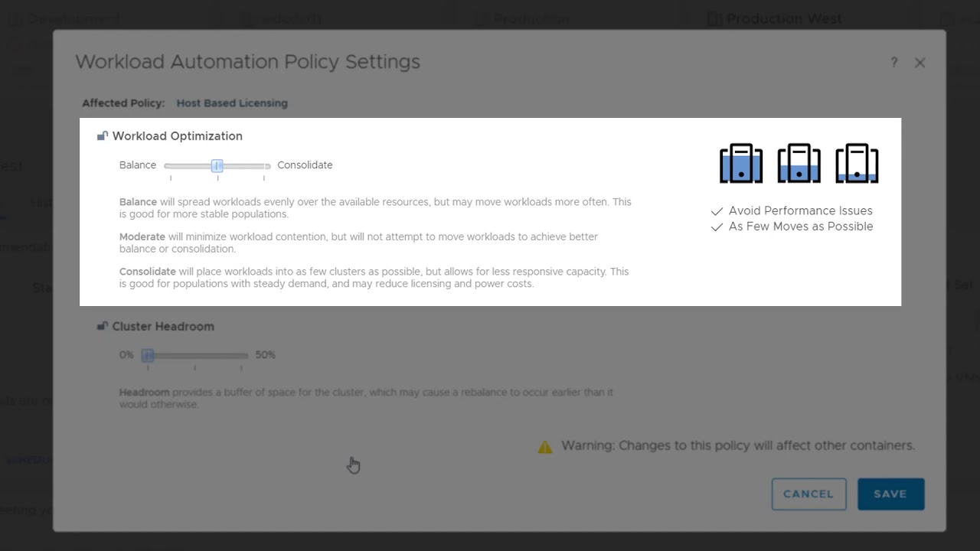This screenshot has width=980, height=551.
Task: Click the Cluster Headroom slider handle
Action: [x=148, y=356]
